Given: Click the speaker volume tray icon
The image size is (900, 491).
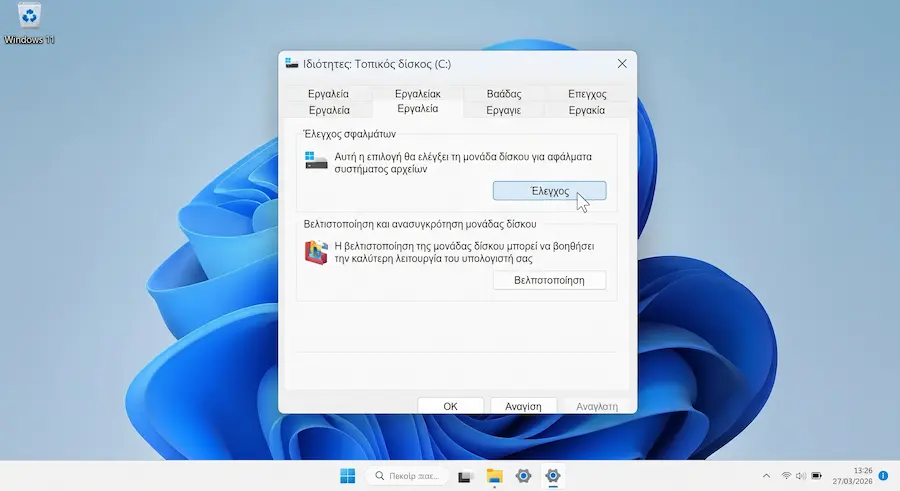Looking at the screenshot, I should pyautogui.click(x=801, y=475).
